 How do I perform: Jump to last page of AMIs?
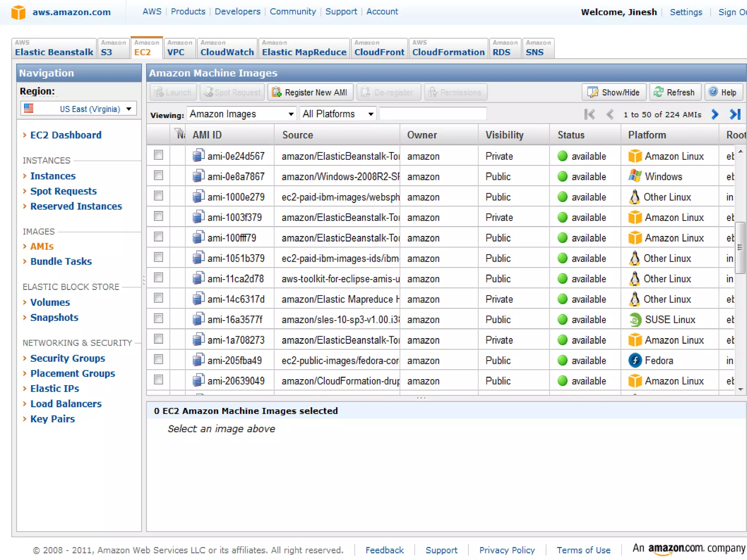click(x=735, y=114)
